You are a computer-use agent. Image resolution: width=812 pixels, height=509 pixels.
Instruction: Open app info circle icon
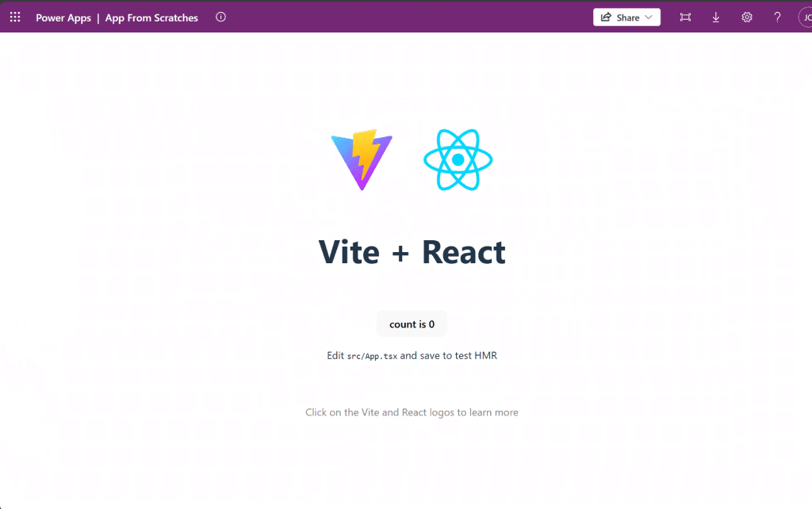coord(220,17)
